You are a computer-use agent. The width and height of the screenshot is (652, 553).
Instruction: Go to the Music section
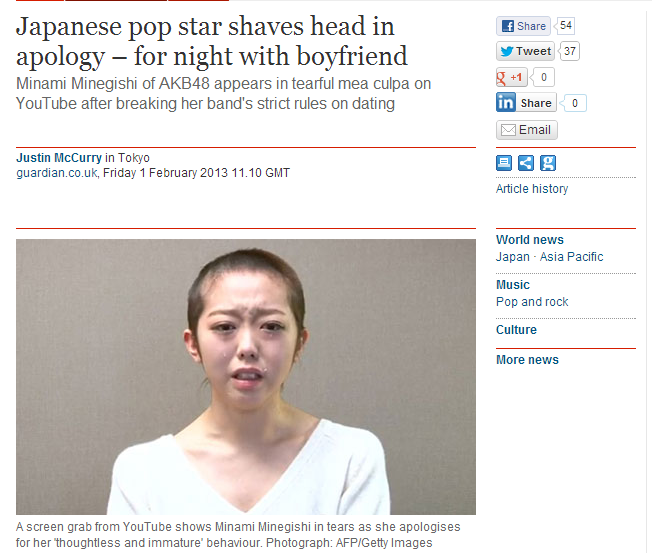pyautogui.click(x=513, y=285)
